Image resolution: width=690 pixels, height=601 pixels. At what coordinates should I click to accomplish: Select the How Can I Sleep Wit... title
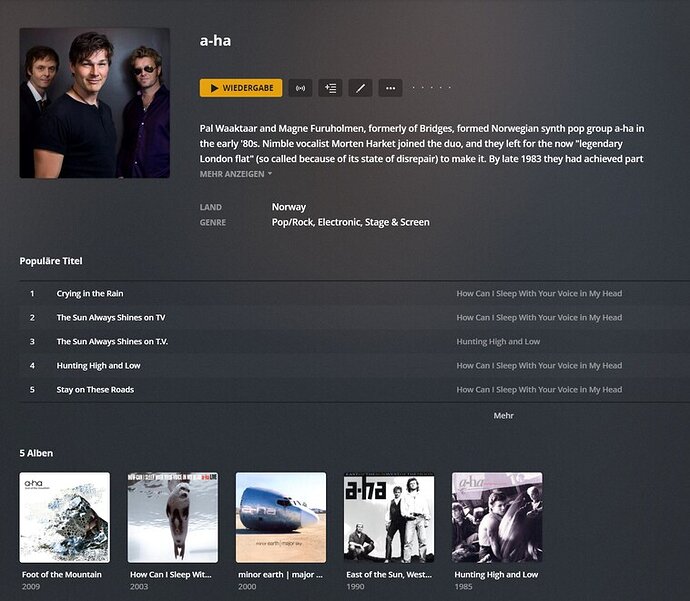click(171, 575)
